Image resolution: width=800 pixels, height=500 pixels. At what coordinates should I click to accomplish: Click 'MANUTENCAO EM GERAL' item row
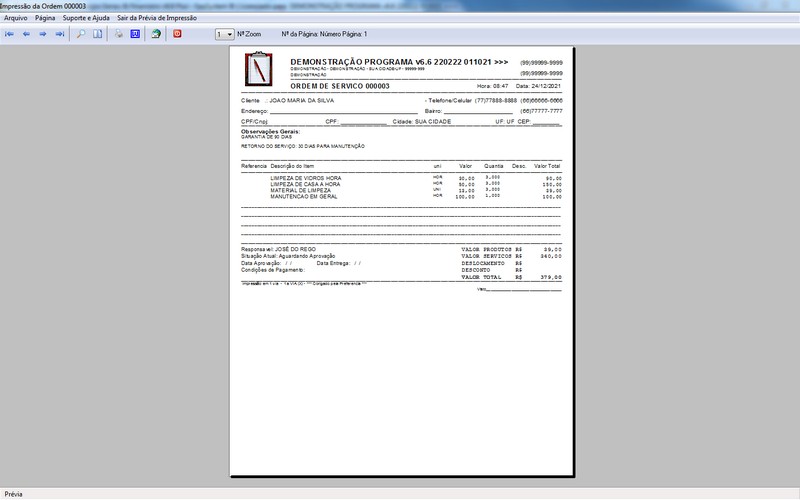401,196
